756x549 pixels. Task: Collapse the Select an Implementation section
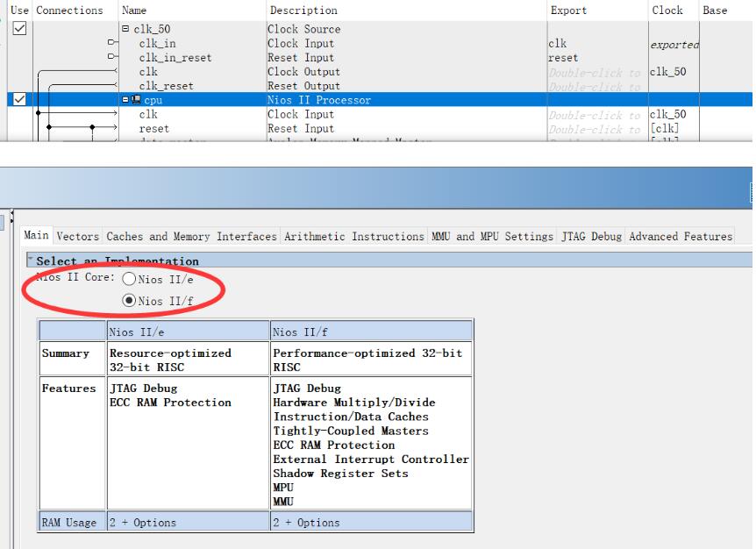coord(31,260)
